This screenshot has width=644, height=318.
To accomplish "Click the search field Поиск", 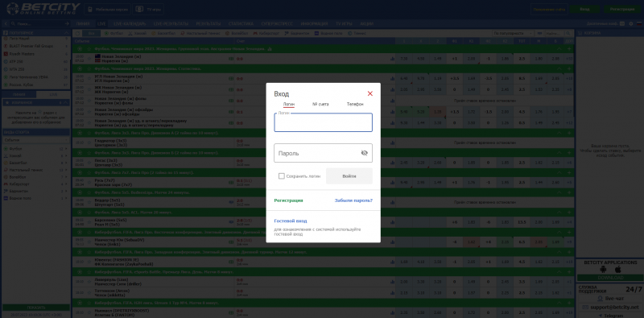I will click(40, 24).
